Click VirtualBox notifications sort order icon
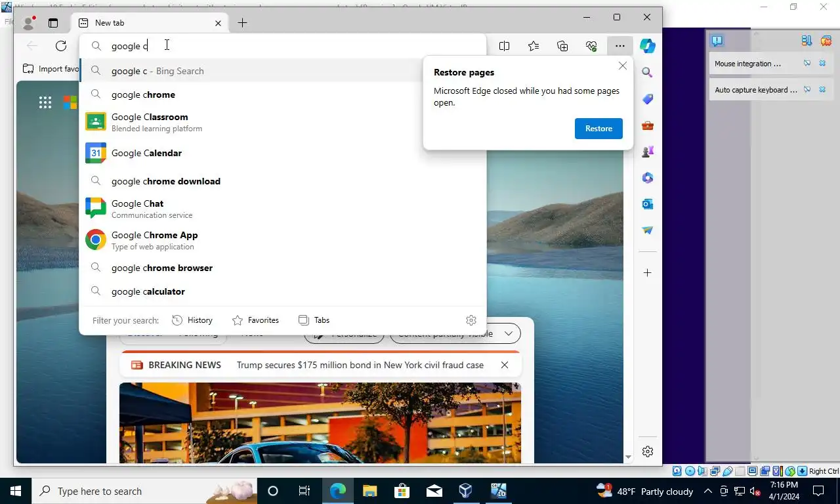Screen dimensions: 840x504 pyautogui.click(x=807, y=41)
